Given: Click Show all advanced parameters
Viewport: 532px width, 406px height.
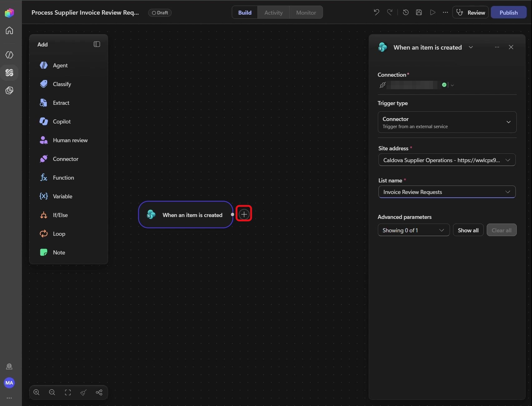Looking at the screenshot, I should [x=468, y=230].
